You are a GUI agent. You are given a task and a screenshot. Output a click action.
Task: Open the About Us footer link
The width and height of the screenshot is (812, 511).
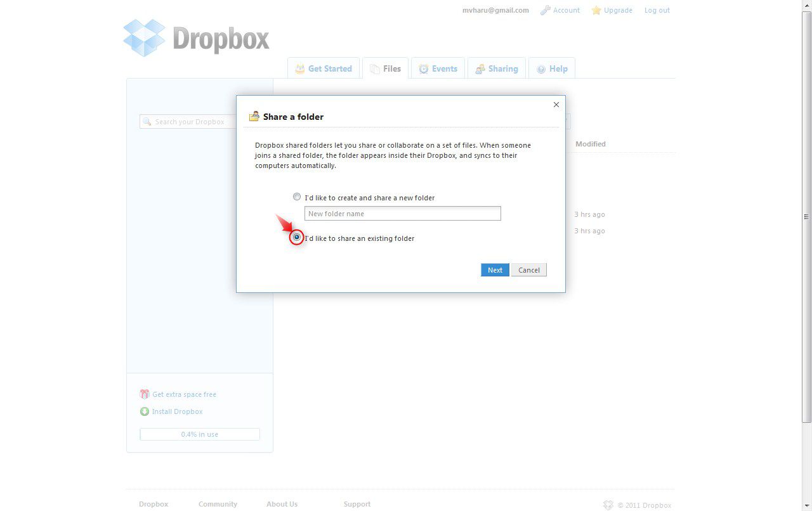(x=282, y=504)
